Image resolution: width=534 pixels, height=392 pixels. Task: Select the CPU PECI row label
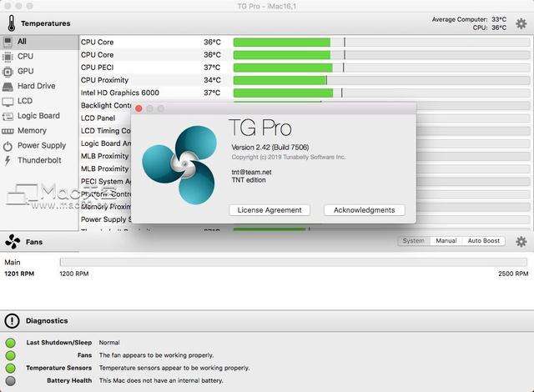(97, 68)
